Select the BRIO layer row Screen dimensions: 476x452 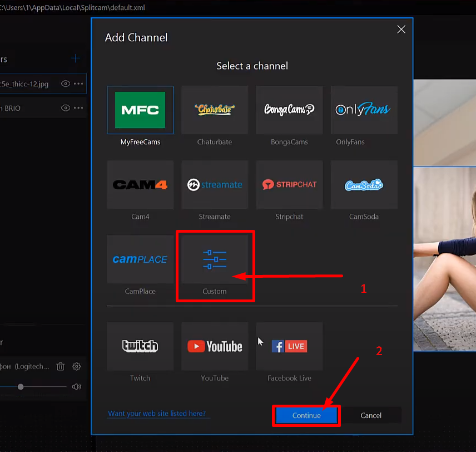[43, 107]
